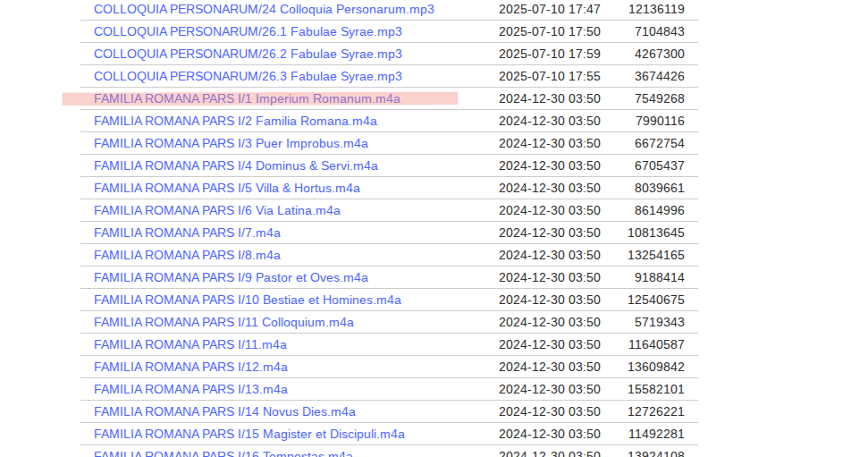868x457 pixels.
Task: Select date 2025-07-10 17:55 cell
Action: click(x=550, y=76)
